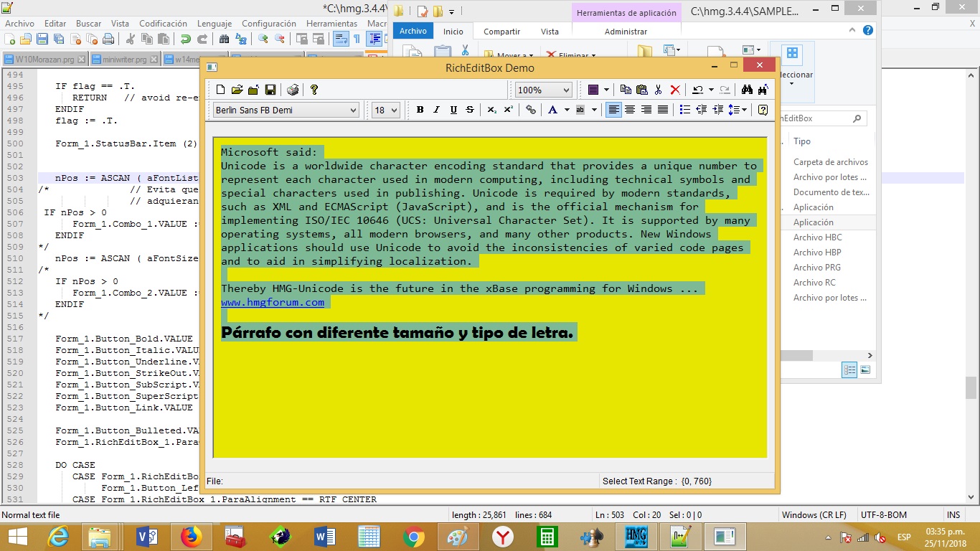This screenshot has height=551, width=980.
Task: Click the Close file icon in RichEditBox Demo
Action: point(254,90)
